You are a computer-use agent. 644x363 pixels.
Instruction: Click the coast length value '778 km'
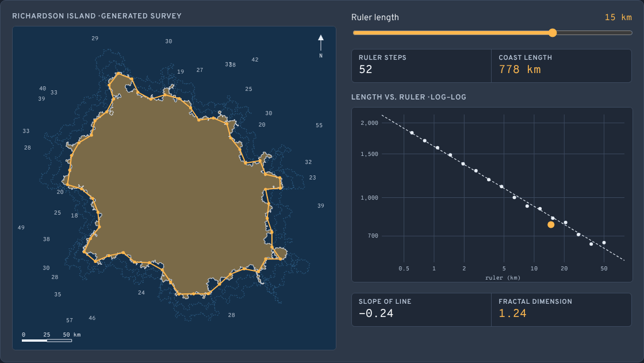point(520,70)
